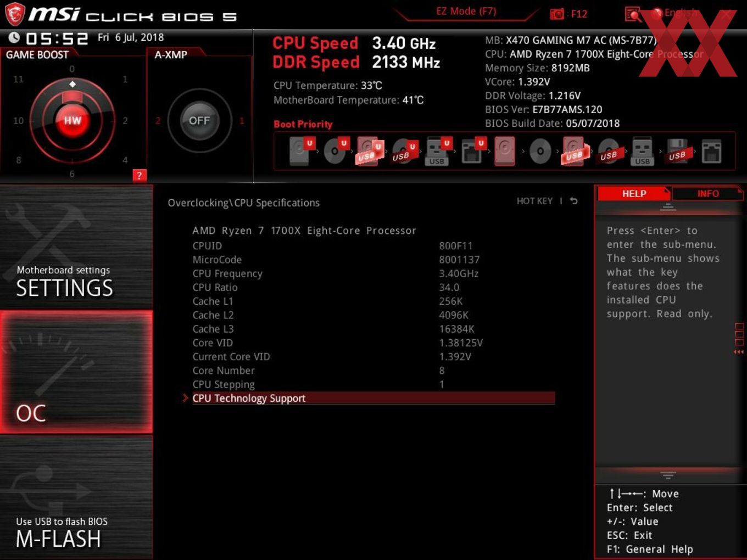This screenshot has width=747, height=560.
Task: Click the MSI dragon shield logo
Action: click(x=14, y=14)
